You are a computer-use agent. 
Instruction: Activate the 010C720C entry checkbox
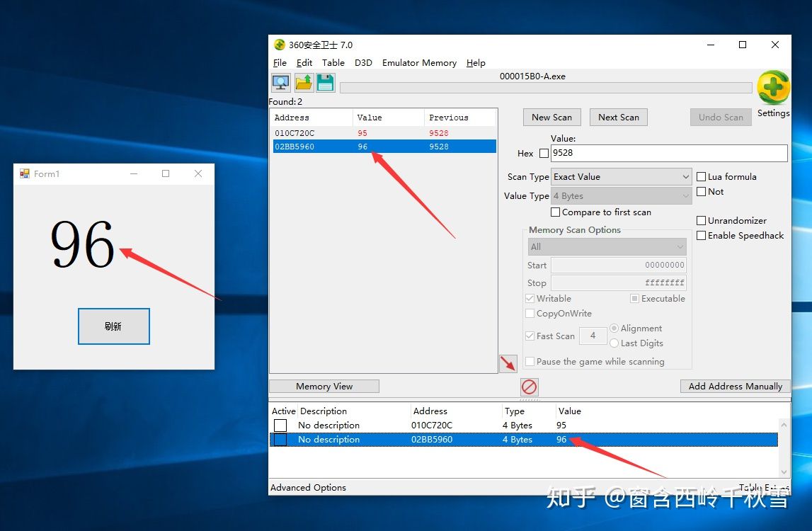coord(280,426)
